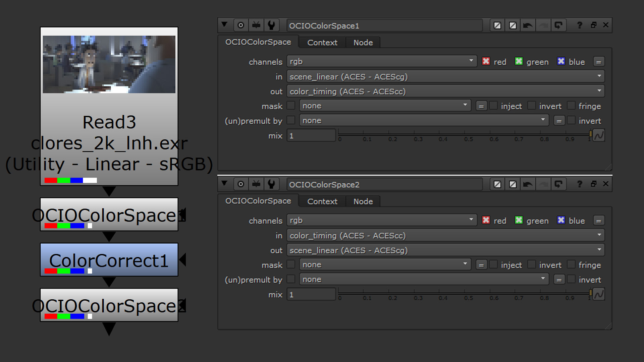This screenshot has width=644, height=362.
Task: Enable mask inject checkbox in OCIOColorSpace1
Action: coord(493,106)
